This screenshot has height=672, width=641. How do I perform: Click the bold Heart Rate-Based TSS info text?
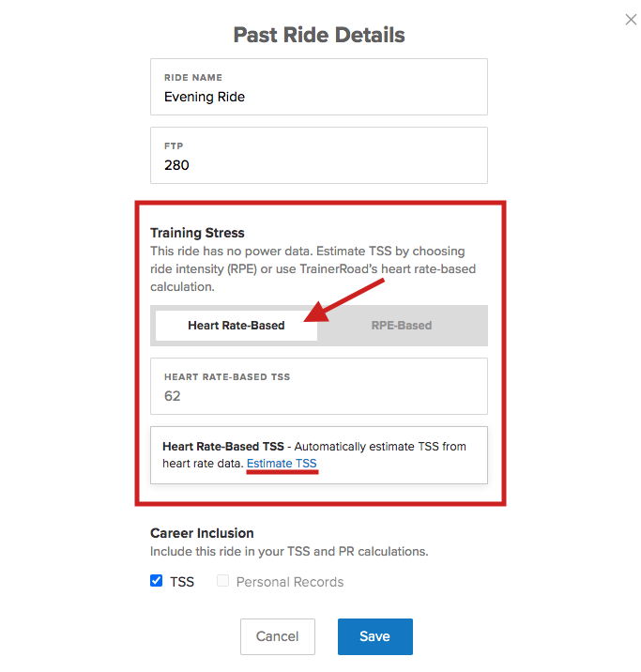tap(223, 447)
